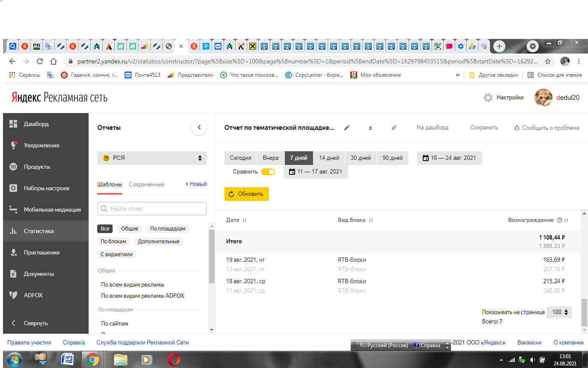The image size is (588, 368).
Task: Select the 30 дней period
Action: coord(361,158)
